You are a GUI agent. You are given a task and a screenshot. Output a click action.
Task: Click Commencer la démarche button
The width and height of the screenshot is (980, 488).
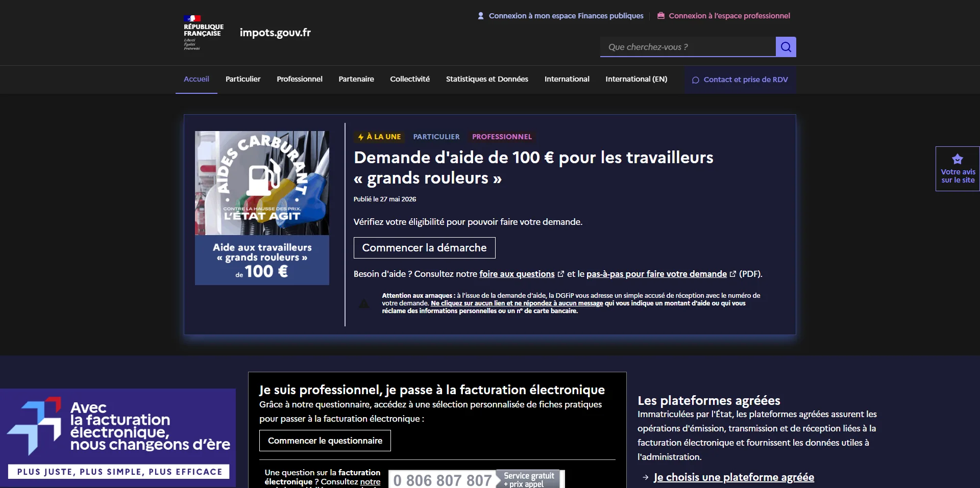(x=424, y=248)
